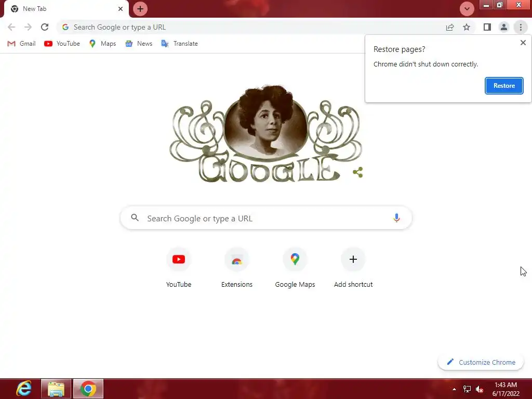532x399 pixels.
Task: Open the YouTube shortcut tile
Action: click(x=179, y=268)
